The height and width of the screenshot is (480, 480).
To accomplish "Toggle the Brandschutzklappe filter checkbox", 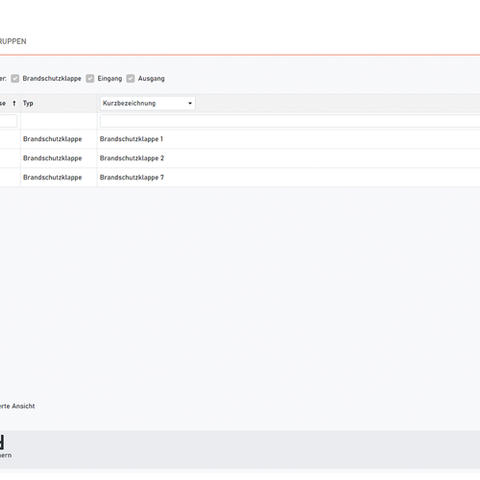I will click(x=15, y=79).
